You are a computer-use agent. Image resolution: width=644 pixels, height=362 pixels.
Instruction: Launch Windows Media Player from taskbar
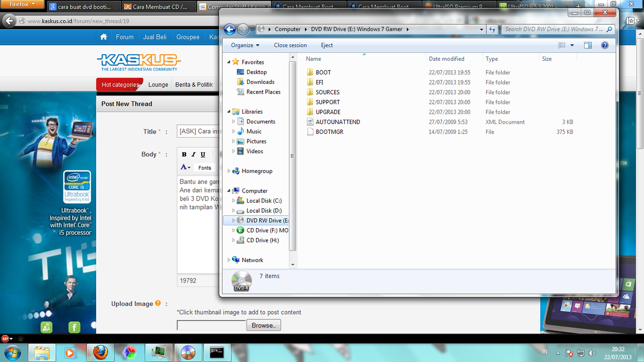click(70, 352)
